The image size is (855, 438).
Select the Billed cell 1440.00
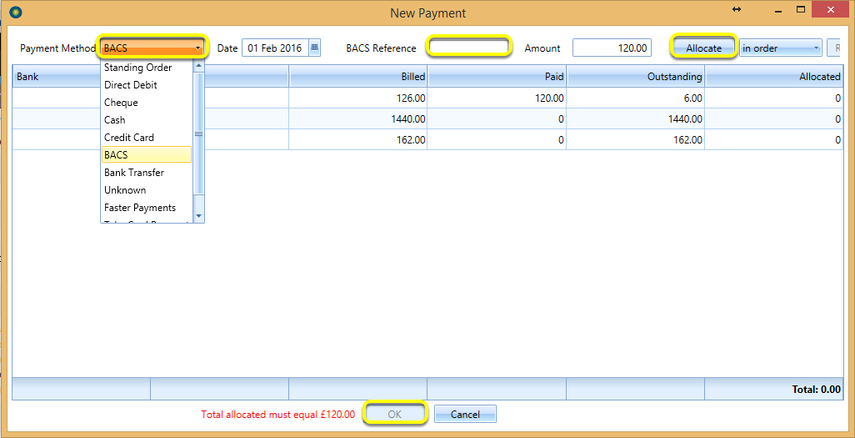coord(358,119)
